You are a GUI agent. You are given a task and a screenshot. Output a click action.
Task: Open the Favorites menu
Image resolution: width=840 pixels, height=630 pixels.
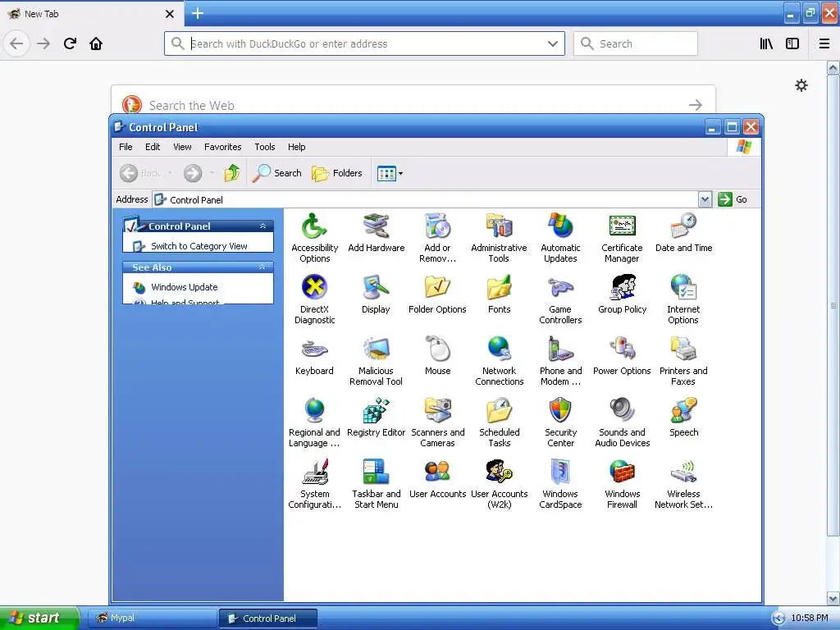(223, 147)
